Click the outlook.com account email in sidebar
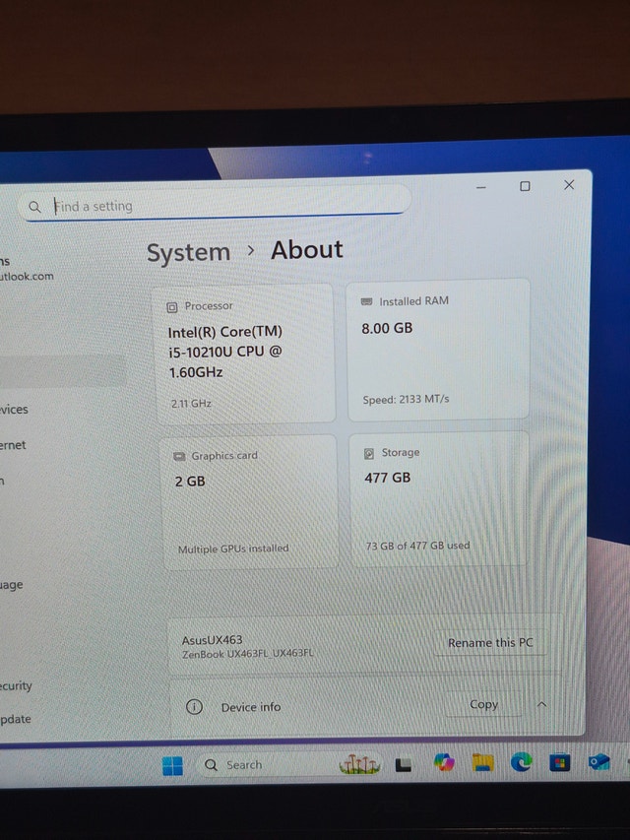Screen dimensions: 630x840 [27, 277]
